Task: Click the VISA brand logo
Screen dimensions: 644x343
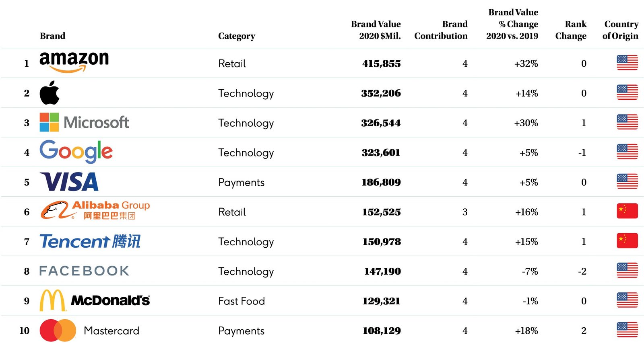Action: click(69, 182)
